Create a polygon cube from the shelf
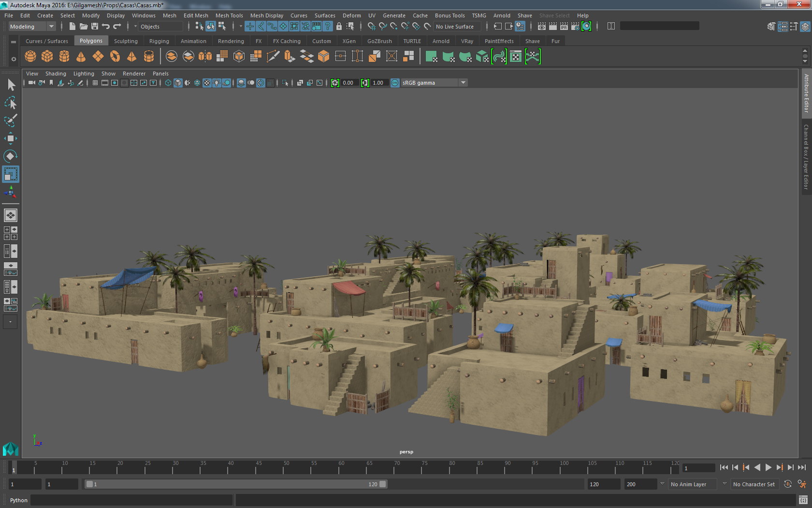This screenshot has height=508, width=812. (47, 57)
